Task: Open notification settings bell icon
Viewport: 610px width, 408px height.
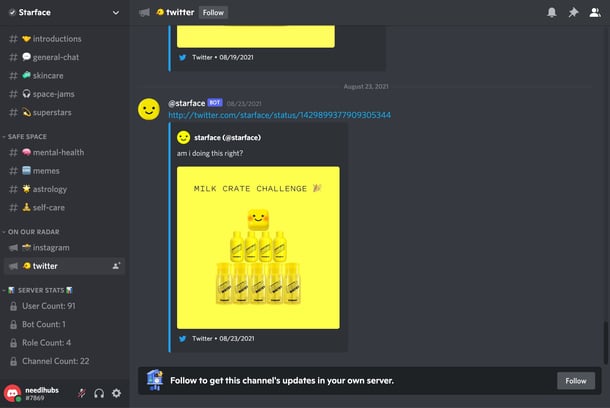Action: (552, 12)
